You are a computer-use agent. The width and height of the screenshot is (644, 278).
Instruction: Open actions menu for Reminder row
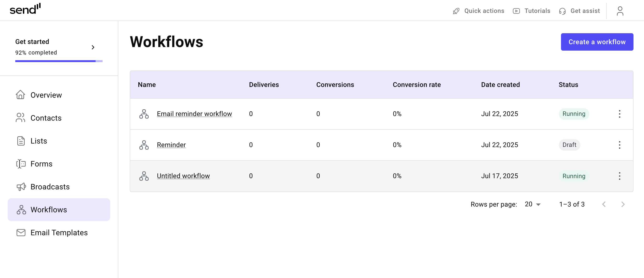pyautogui.click(x=619, y=145)
